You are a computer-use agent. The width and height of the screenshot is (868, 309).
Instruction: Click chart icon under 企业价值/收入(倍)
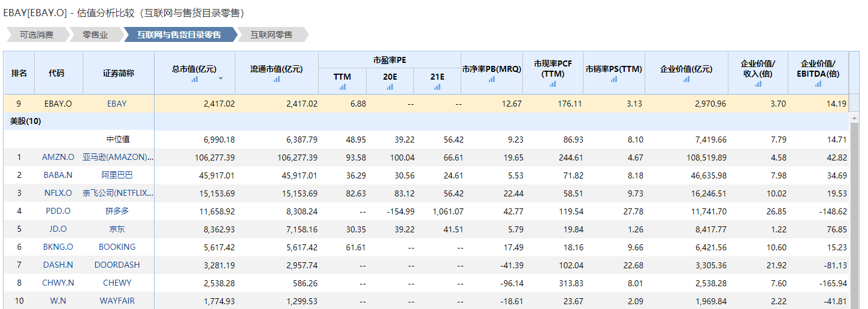[x=758, y=84]
